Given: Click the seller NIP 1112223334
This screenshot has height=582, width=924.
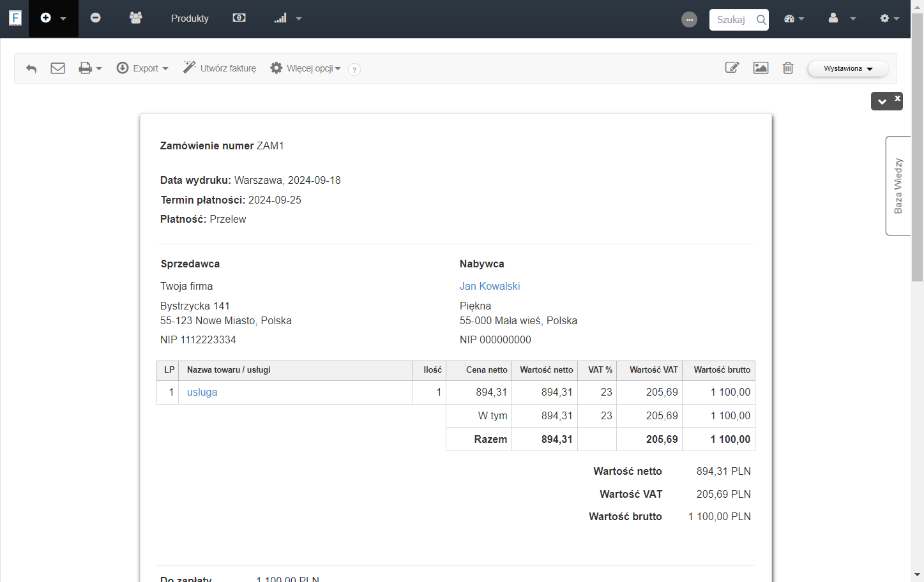Looking at the screenshot, I should (198, 339).
